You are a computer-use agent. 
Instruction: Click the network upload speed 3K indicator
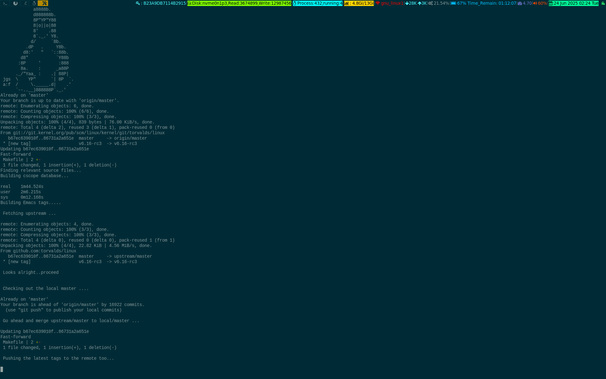[x=422, y=3]
